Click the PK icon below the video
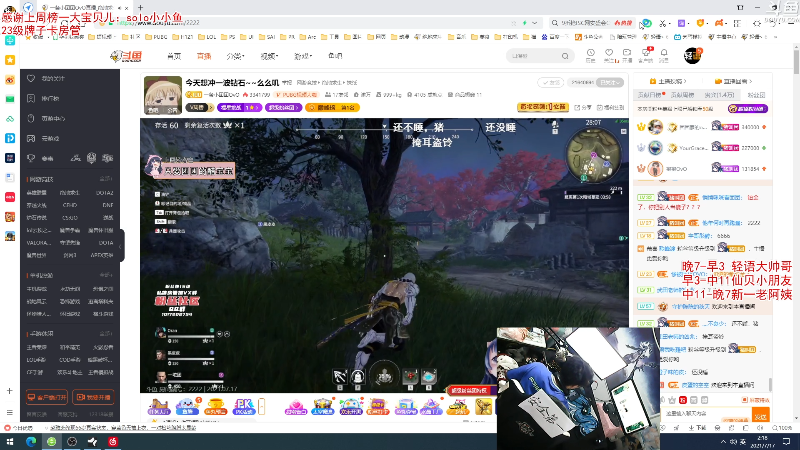 point(243,406)
